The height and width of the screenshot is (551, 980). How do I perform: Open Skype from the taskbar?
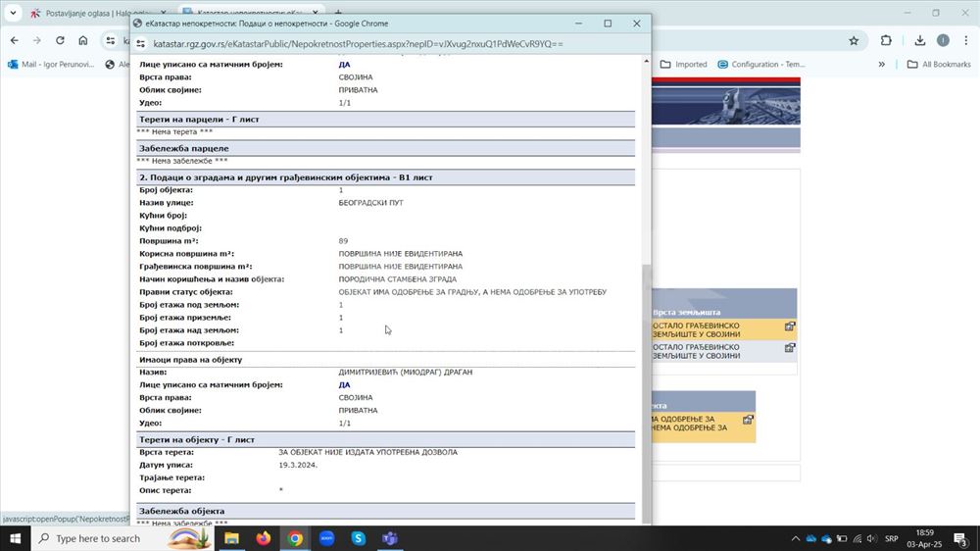358,538
